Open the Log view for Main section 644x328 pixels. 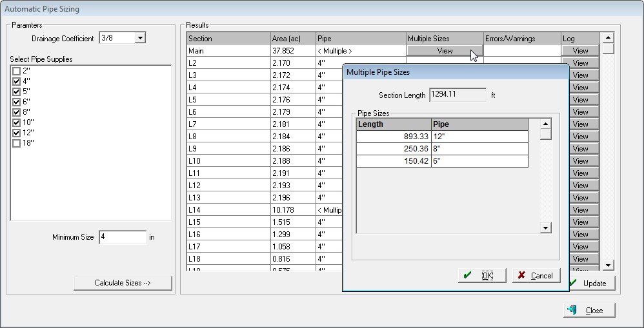pos(580,51)
